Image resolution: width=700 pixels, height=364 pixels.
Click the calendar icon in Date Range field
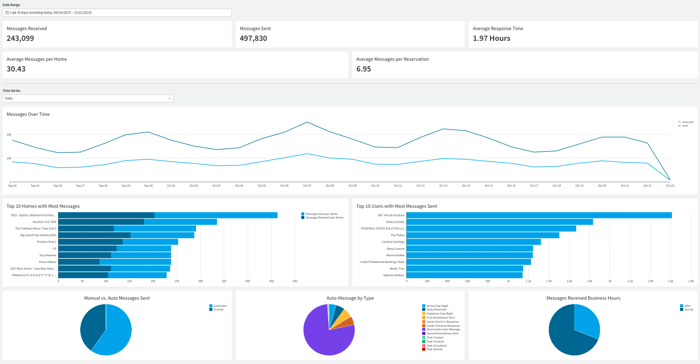7,13
